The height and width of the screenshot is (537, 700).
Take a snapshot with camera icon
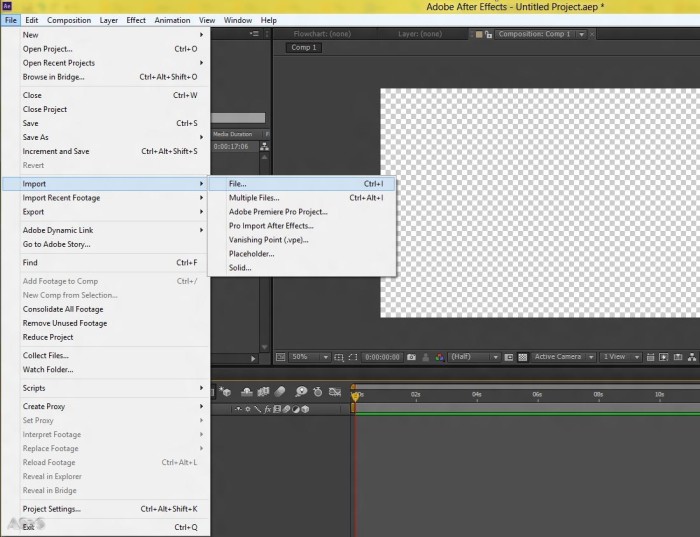click(411, 357)
